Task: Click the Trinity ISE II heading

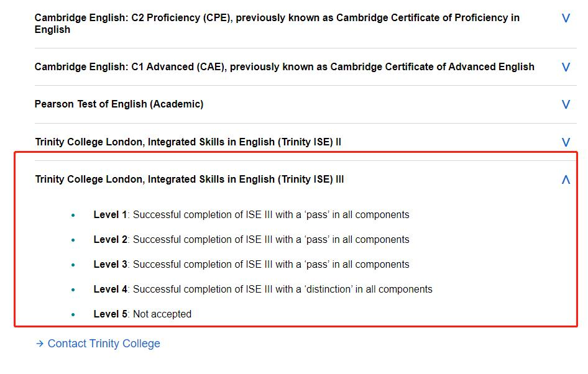Action: 188,142
